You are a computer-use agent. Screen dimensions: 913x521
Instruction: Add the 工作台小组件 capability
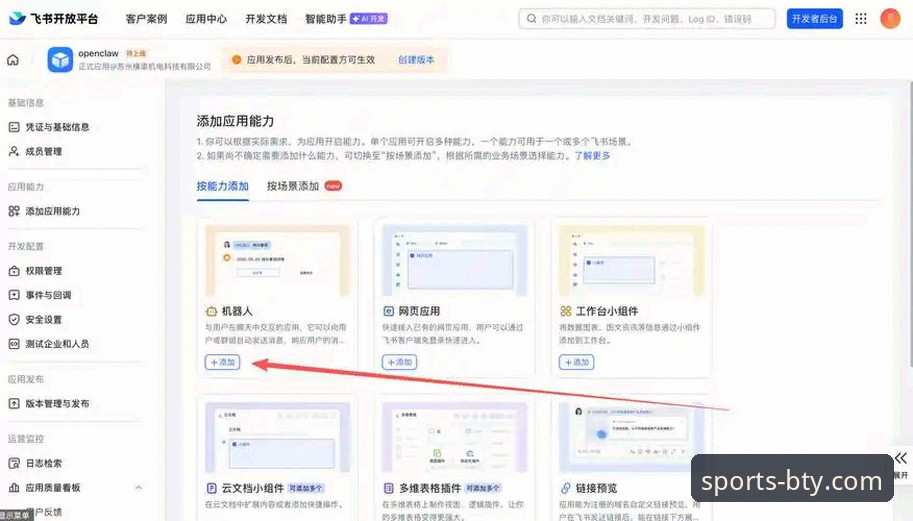pyautogui.click(x=576, y=362)
